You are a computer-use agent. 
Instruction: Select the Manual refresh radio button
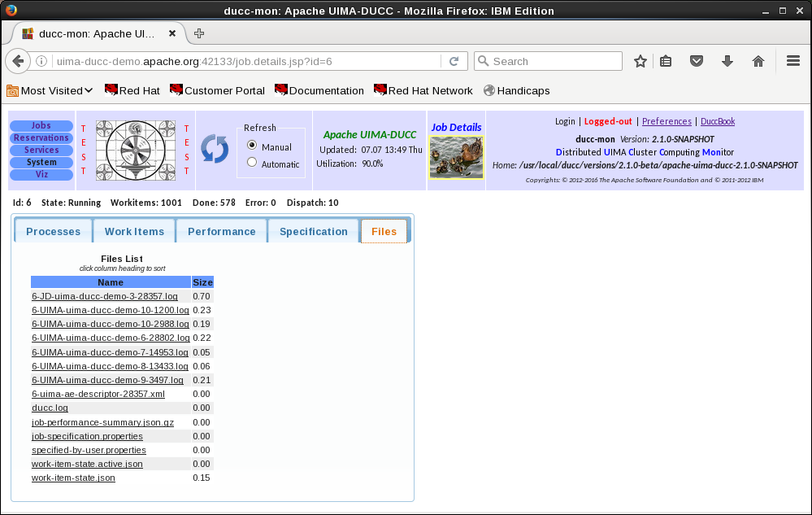tap(252, 146)
